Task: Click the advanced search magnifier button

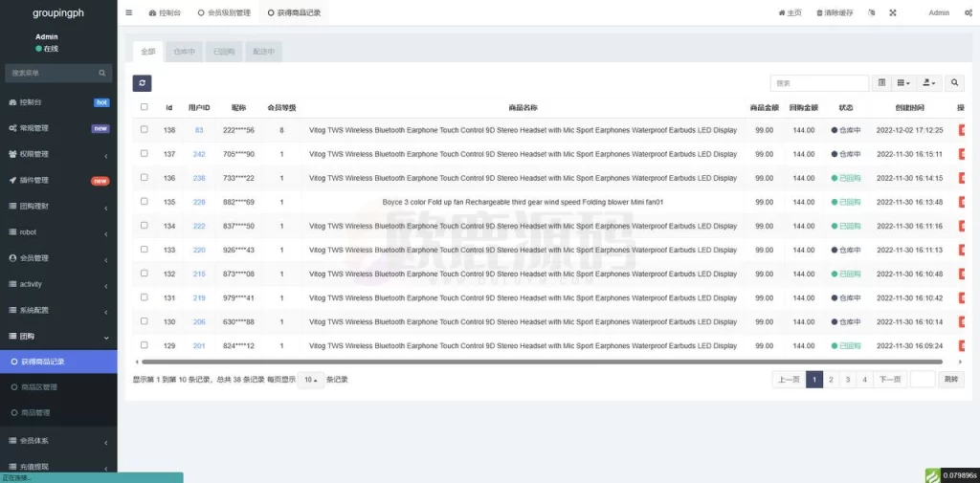Action: click(954, 82)
